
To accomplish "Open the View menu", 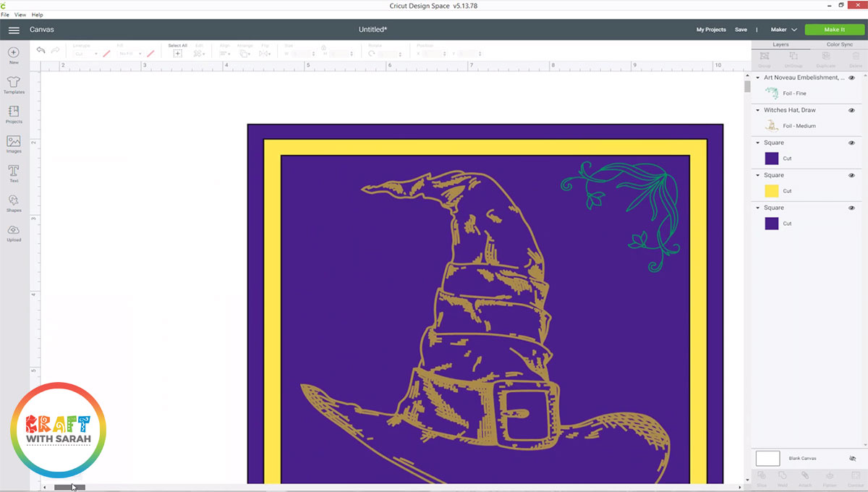I will click(20, 14).
